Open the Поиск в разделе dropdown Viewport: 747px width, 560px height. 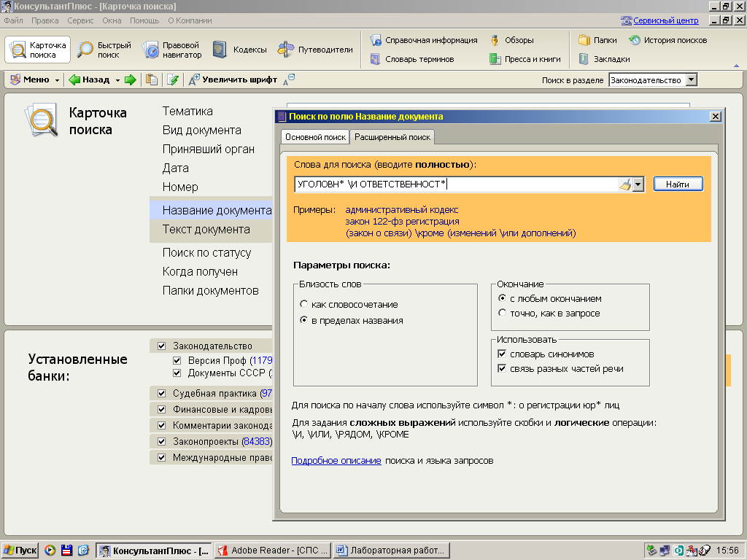click(x=692, y=80)
